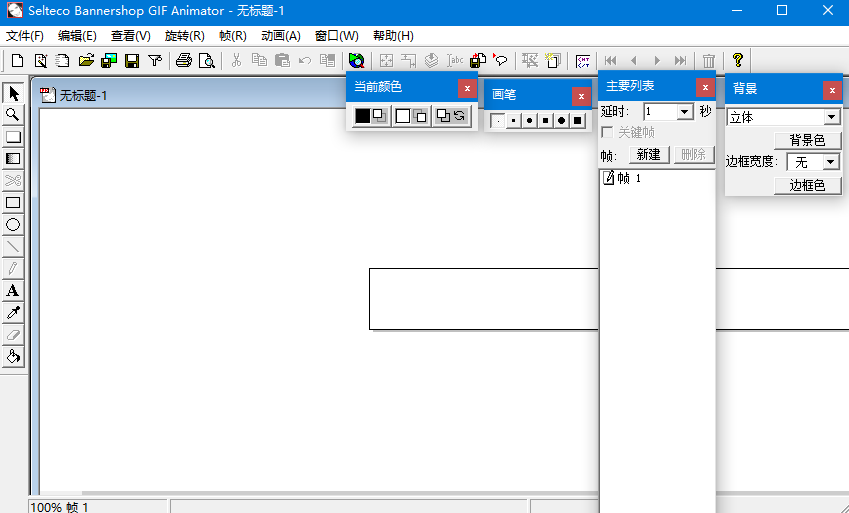Open the 帮助(H) menu
Viewport: 849px width, 513px height.
393,36
